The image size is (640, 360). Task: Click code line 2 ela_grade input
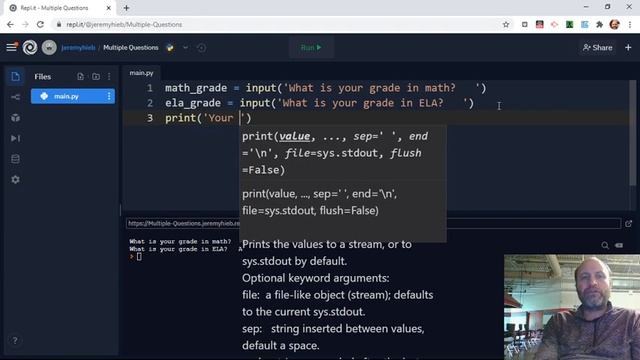319,103
